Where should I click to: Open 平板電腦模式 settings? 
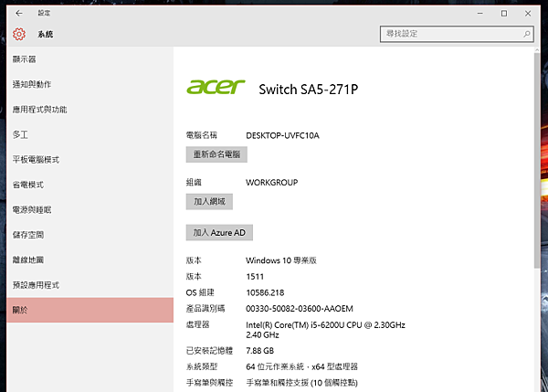click(90, 160)
